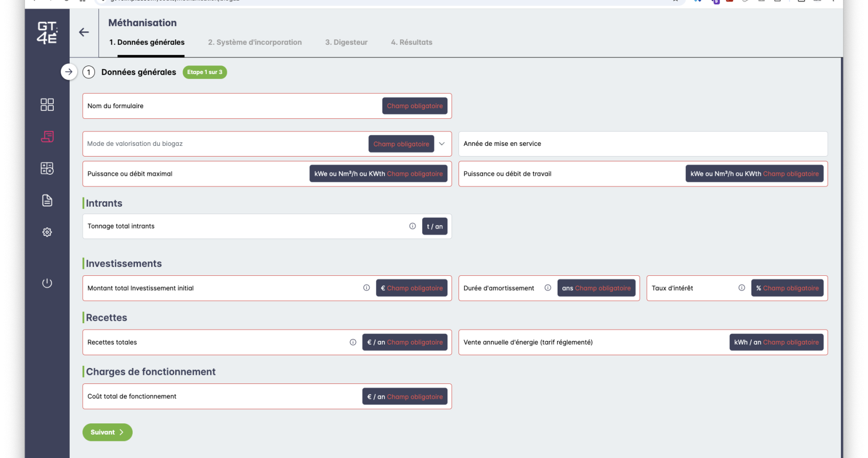Open the document icon in sidebar
Screen dimensions: 868x458
(x=47, y=200)
